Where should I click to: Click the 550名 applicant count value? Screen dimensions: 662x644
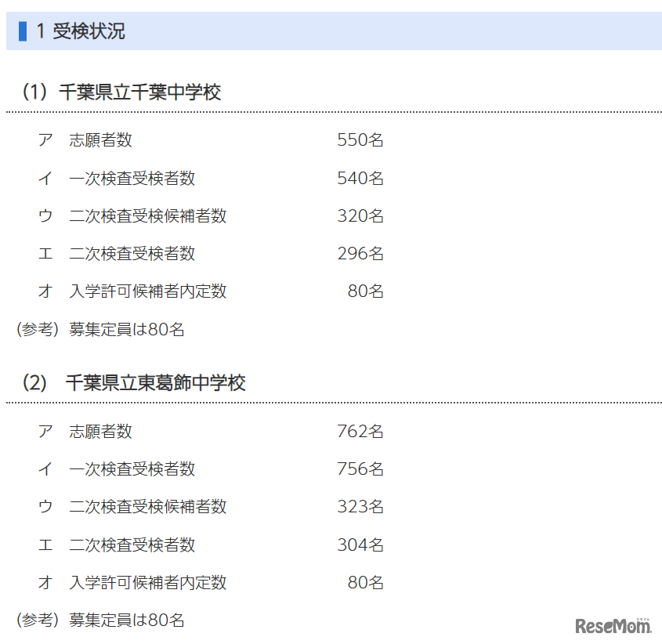[360, 140]
